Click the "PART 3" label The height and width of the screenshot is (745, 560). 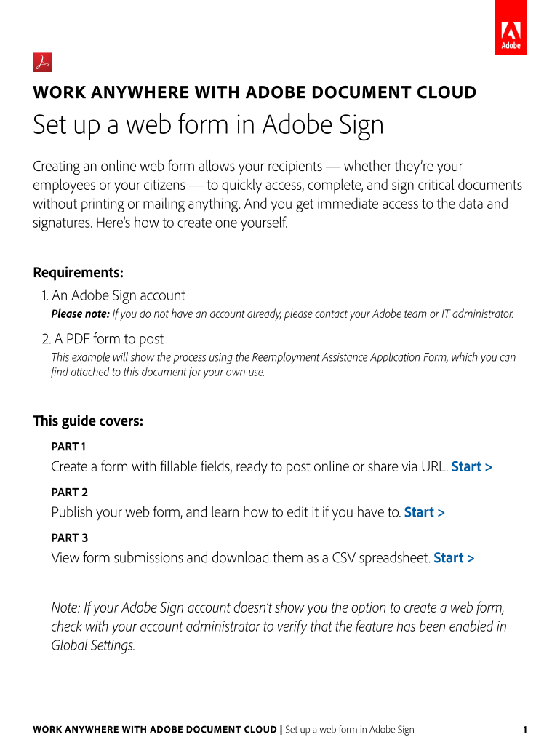click(69, 538)
